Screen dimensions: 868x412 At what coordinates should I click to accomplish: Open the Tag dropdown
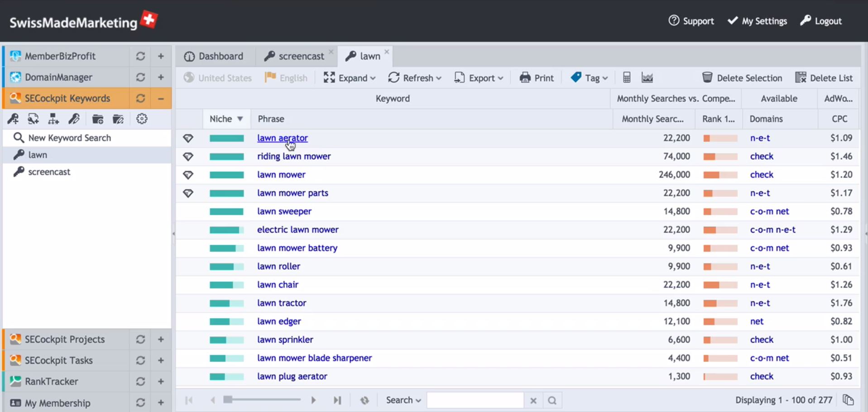click(x=589, y=78)
